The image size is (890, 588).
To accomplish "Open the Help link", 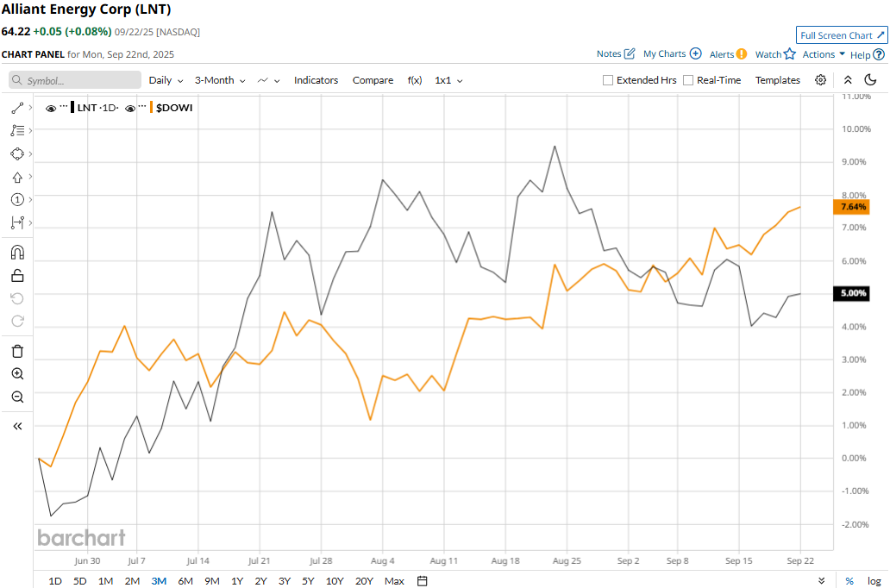I will click(860, 55).
